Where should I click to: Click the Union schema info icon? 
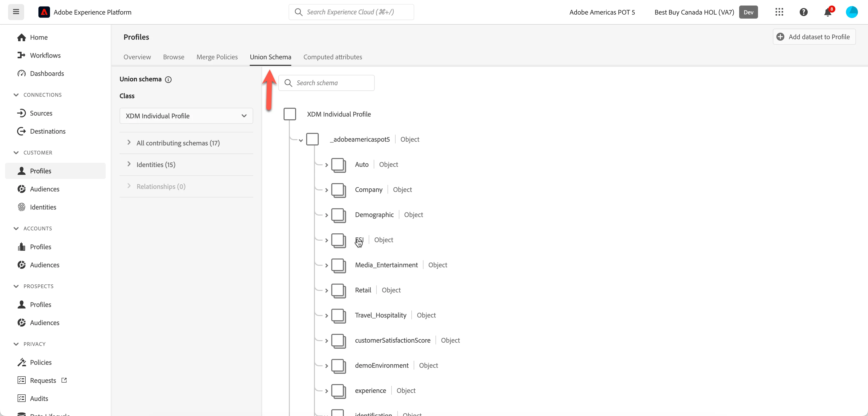(168, 80)
